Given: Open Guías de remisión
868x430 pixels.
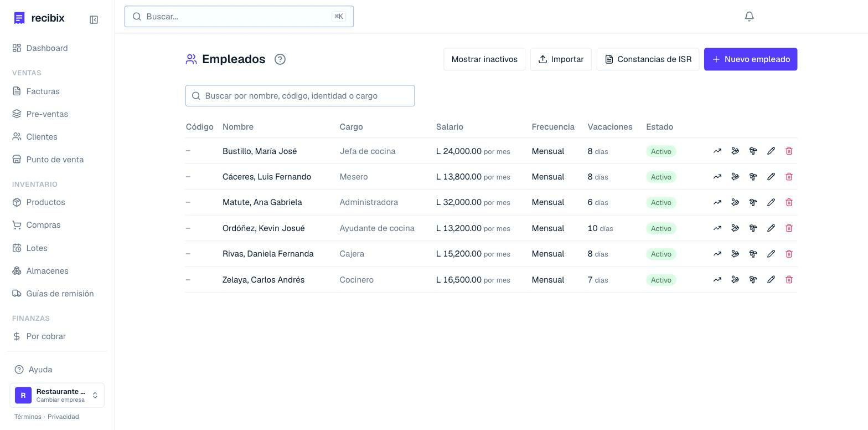Looking at the screenshot, I should [x=60, y=294].
